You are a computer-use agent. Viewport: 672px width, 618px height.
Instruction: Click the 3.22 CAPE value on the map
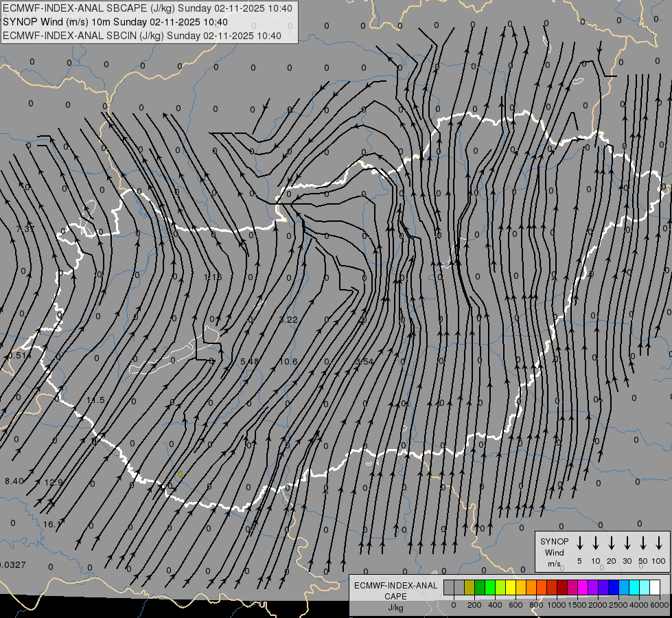click(288, 319)
